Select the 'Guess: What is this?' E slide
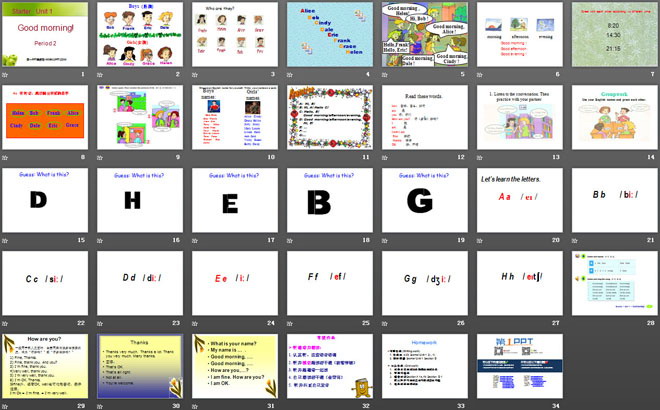The height and width of the screenshot is (410, 660). point(235,200)
